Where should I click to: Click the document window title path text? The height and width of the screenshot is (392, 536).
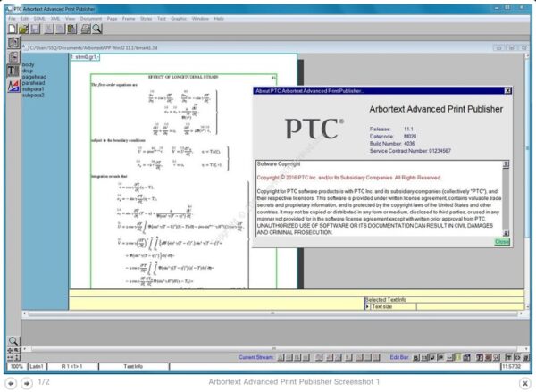(94, 48)
